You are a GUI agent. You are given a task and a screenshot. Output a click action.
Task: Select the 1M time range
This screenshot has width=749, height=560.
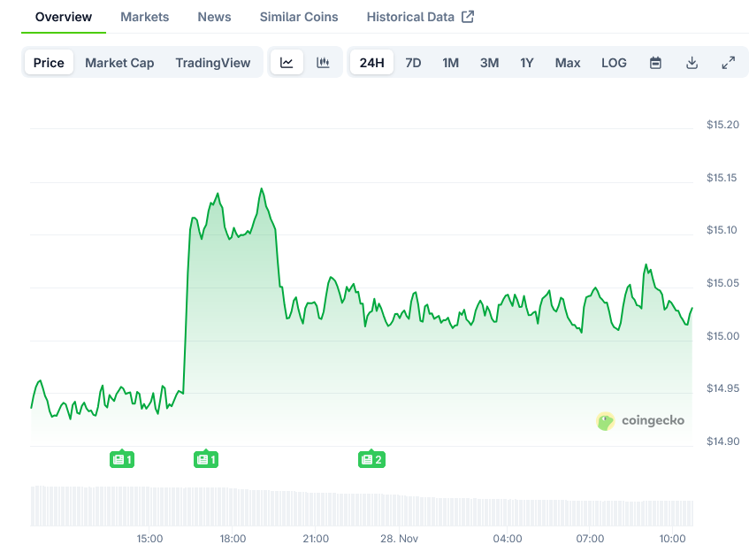[x=451, y=63]
